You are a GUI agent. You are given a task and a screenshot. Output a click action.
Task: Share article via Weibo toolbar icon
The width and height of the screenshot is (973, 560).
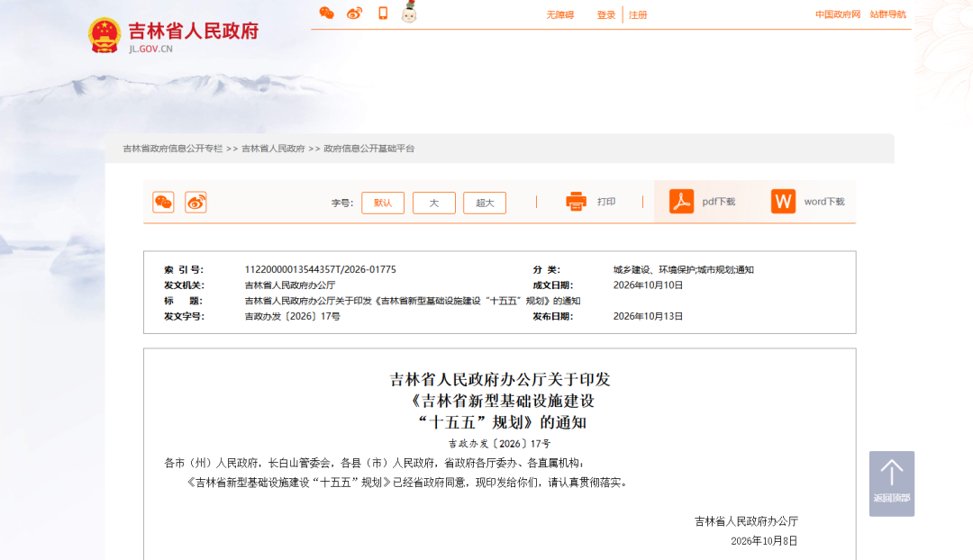pyautogui.click(x=196, y=203)
